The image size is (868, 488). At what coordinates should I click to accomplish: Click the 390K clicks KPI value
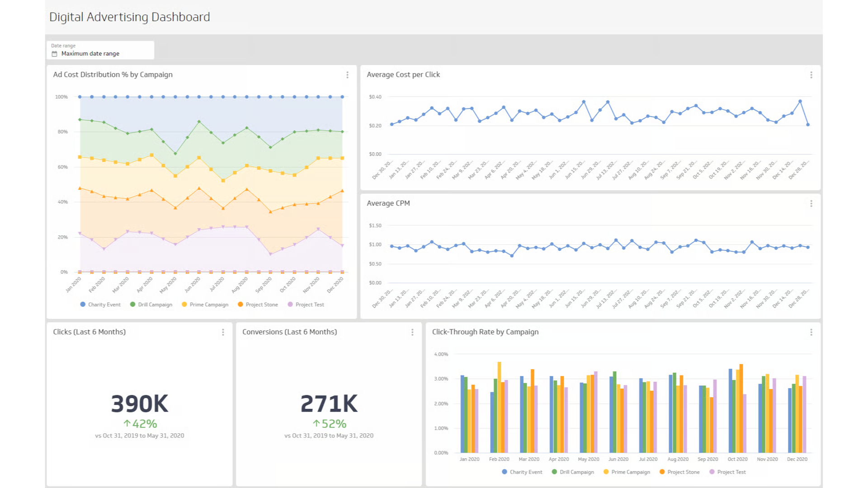[139, 404]
